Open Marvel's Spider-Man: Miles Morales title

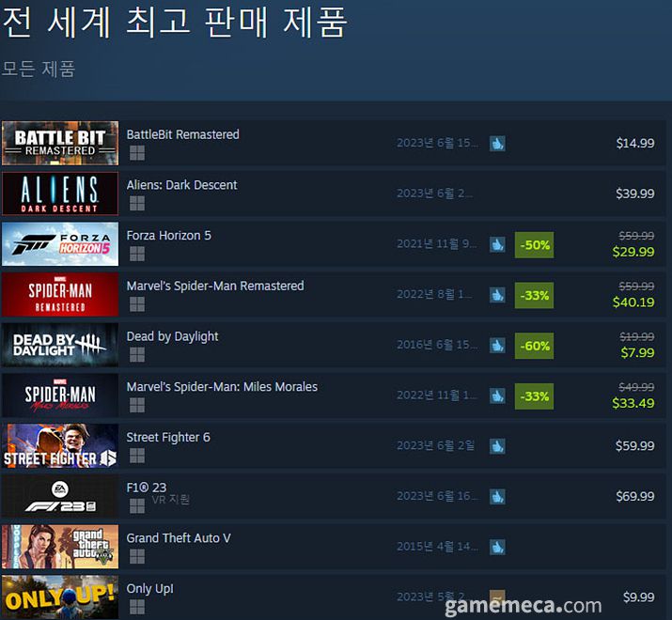point(222,387)
